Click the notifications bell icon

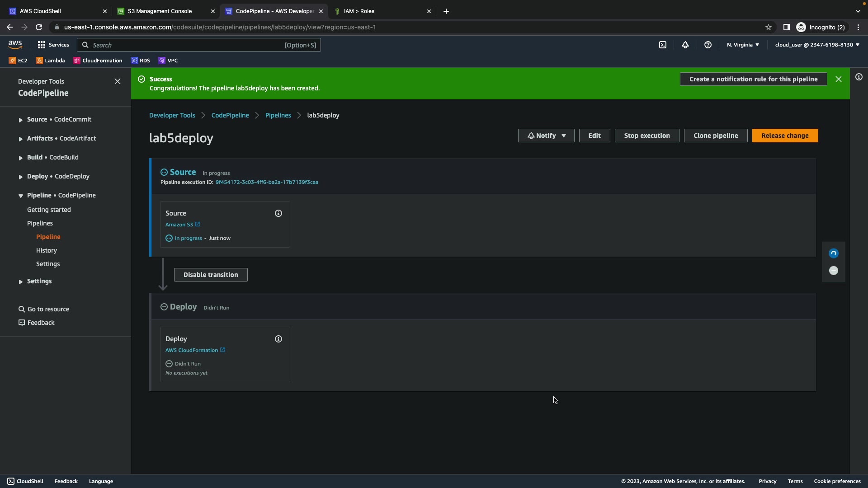(685, 45)
